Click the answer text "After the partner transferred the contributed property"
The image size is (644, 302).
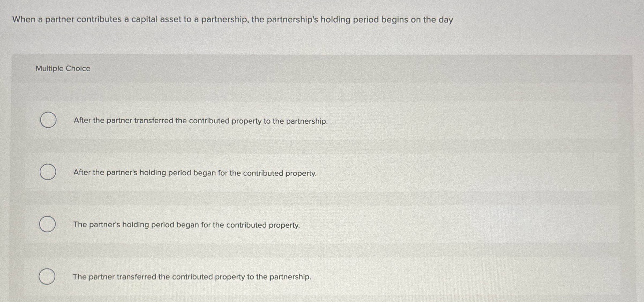point(200,121)
